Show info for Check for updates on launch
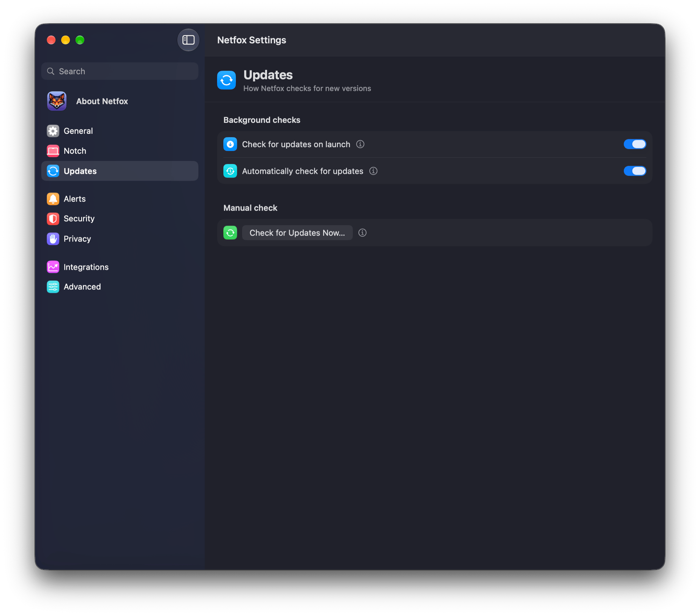This screenshot has width=700, height=616. [x=360, y=144]
